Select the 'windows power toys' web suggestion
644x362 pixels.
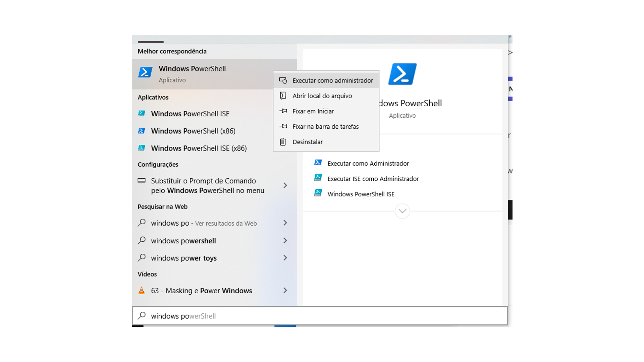214,258
